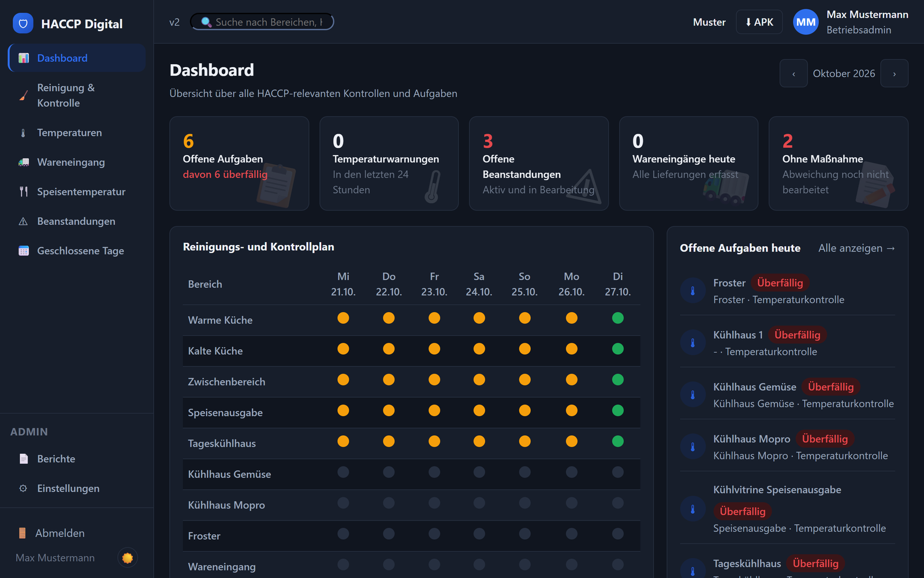Screen dimensions: 924x578
Task: Click Warme Küche green dot for Di 27.10.
Action: pos(618,318)
